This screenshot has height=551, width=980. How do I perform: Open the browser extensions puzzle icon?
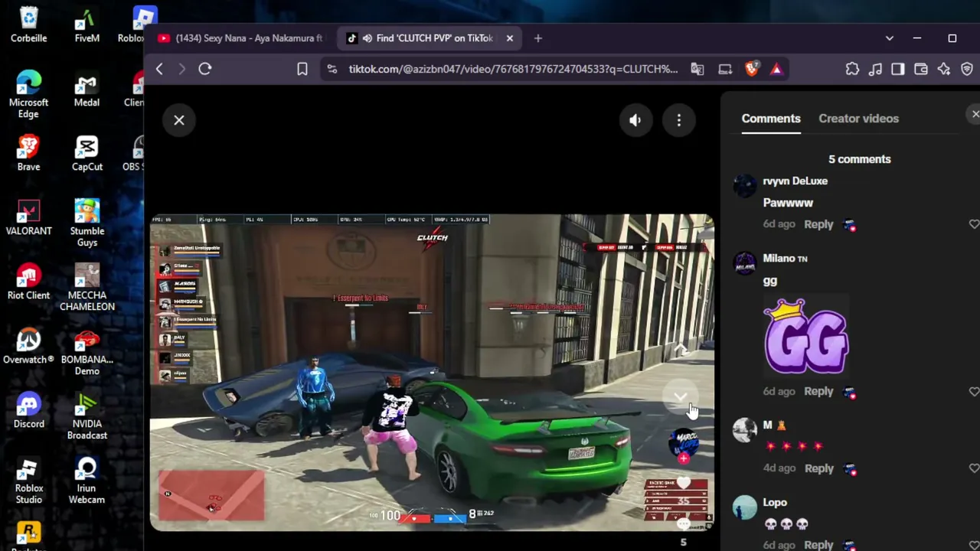[852, 69]
